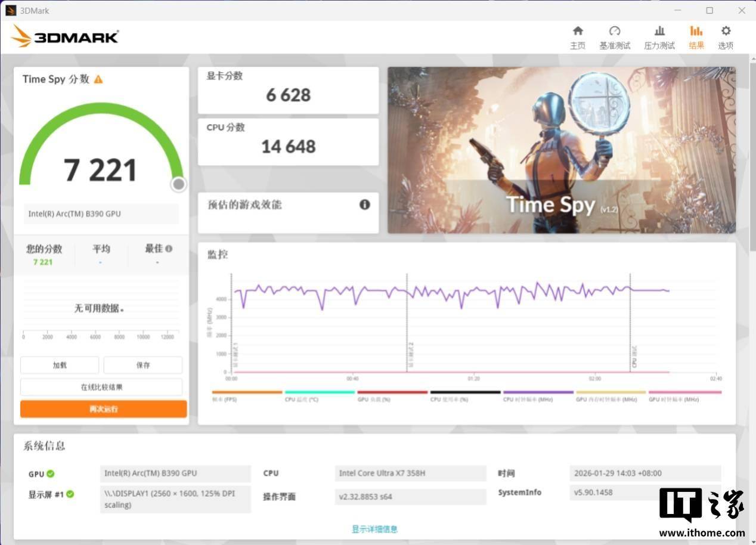Click the green check next to GPU

tap(51, 474)
